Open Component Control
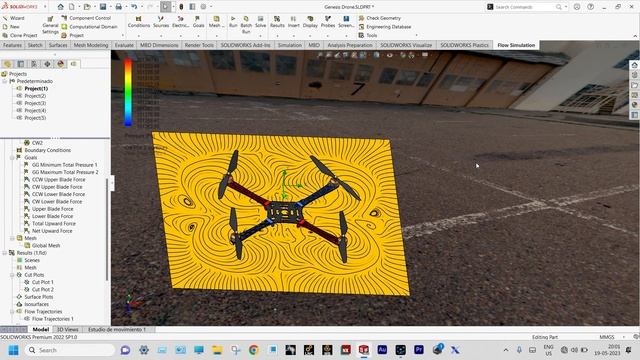 point(86,18)
